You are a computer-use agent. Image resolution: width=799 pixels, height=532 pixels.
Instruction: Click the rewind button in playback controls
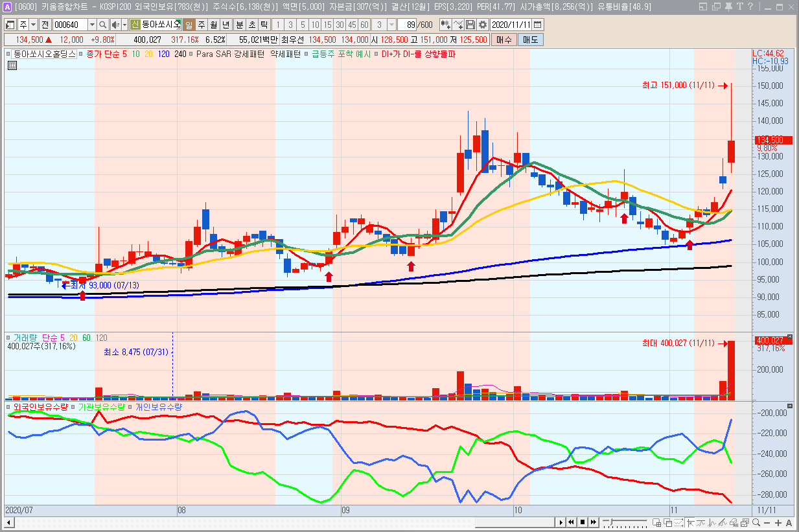coord(572,522)
